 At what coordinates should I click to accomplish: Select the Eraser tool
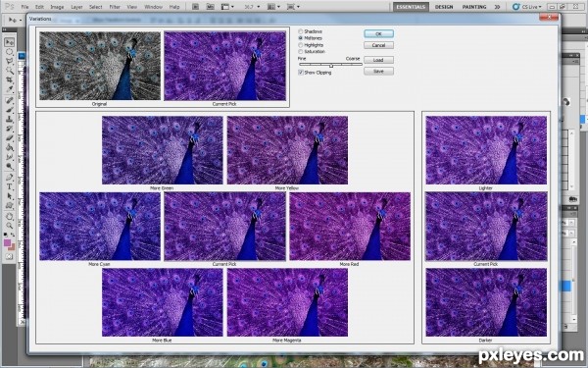pos(10,137)
